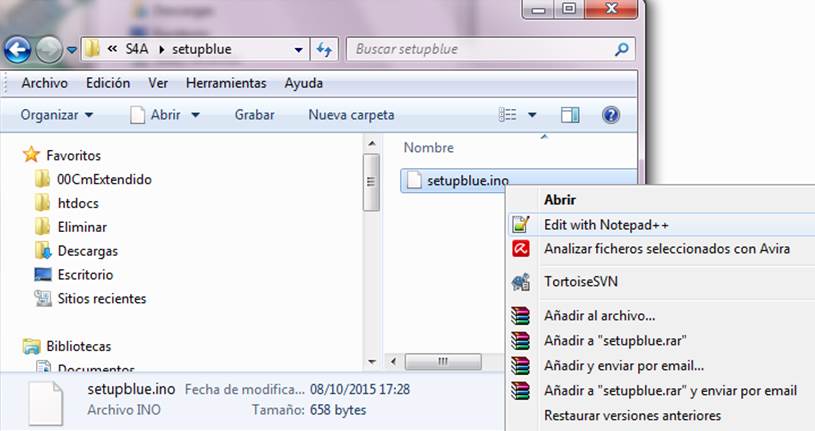Expand S4A breadcrumb subfolder arrow
Image resolution: width=815 pixels, height=431 pixels.
161,50
